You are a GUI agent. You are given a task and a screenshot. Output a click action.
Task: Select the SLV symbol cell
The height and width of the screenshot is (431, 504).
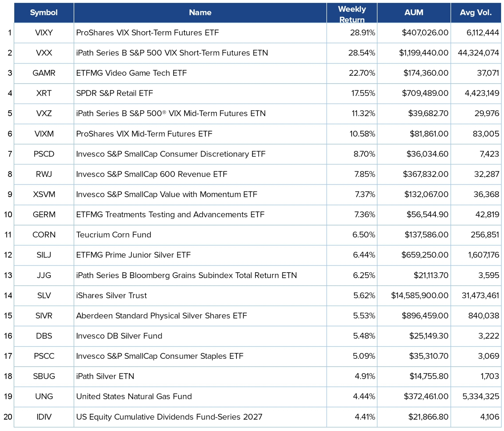coord(44,295)
